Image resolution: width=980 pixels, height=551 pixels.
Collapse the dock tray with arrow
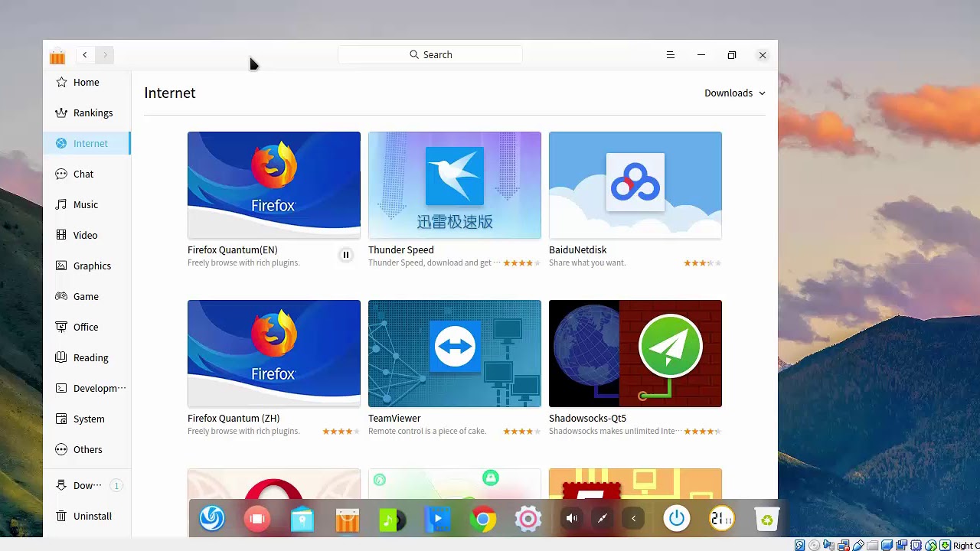[633, 519]
